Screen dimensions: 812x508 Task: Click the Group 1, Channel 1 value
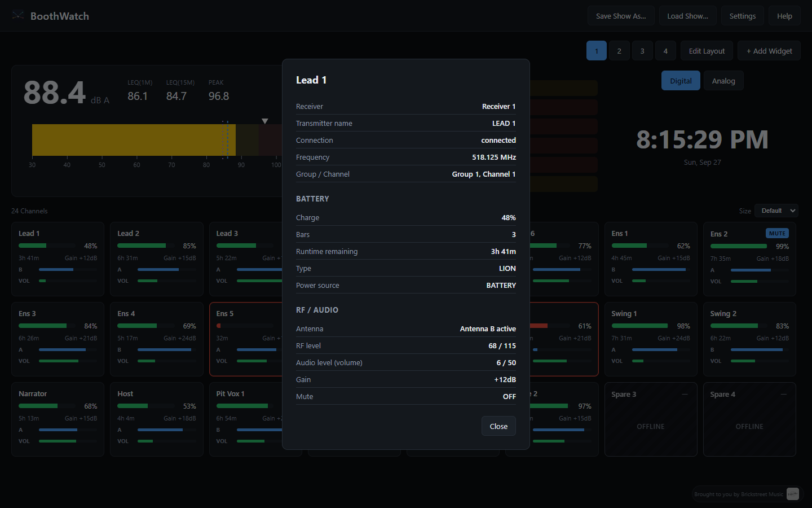pos(484,174)
